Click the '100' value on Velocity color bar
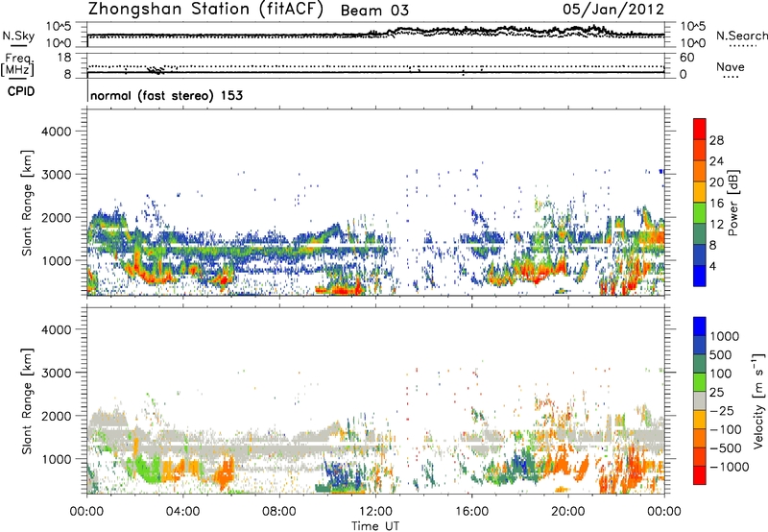Screen dimensions: 768x532 tap(723, 374)
